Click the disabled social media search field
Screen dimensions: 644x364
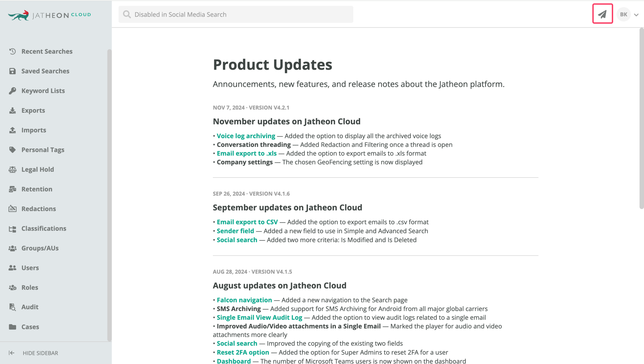(x=236, y=14)
